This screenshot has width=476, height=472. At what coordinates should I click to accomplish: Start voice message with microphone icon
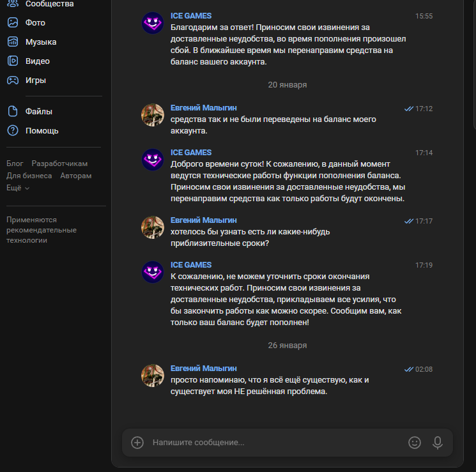pos(438,442)
